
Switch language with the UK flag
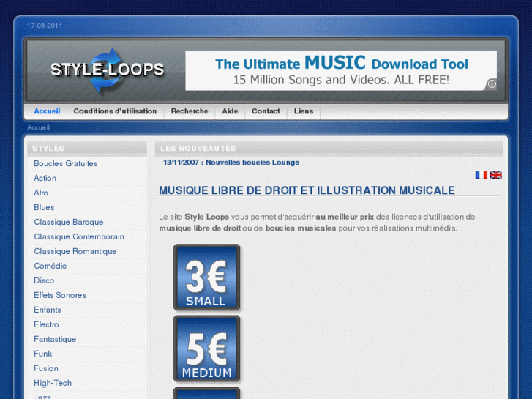[495, 175]
